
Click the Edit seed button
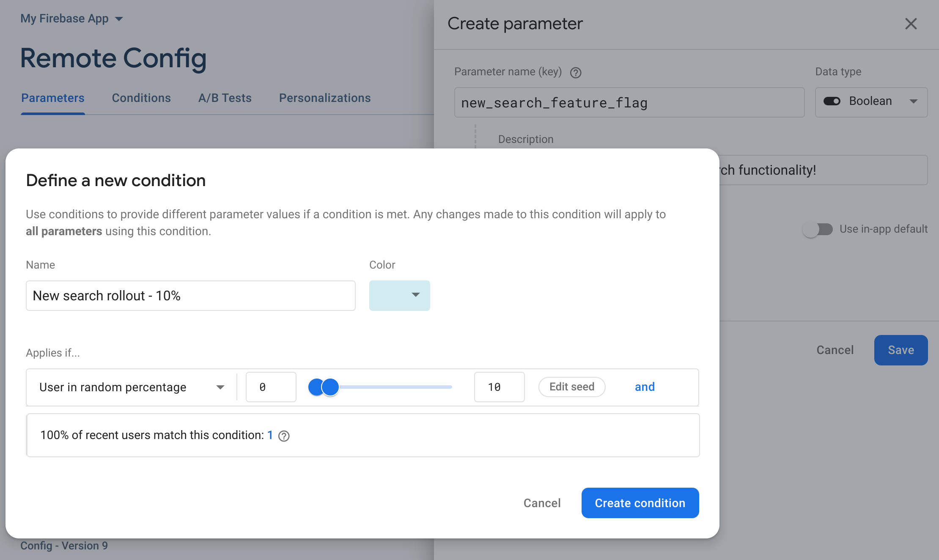click(x=572, y=386)
